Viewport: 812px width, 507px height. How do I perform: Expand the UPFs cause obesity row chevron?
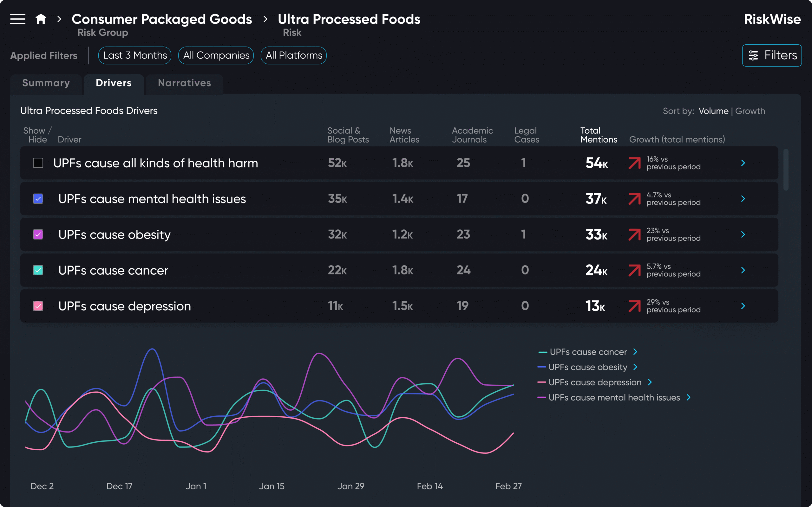pos(743,234)
